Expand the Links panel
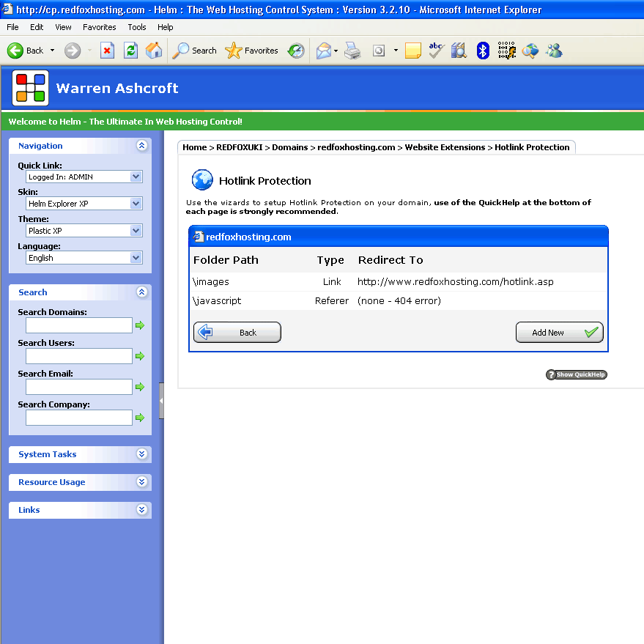This screenshot has width=644, height=644. tap(141, 510)
